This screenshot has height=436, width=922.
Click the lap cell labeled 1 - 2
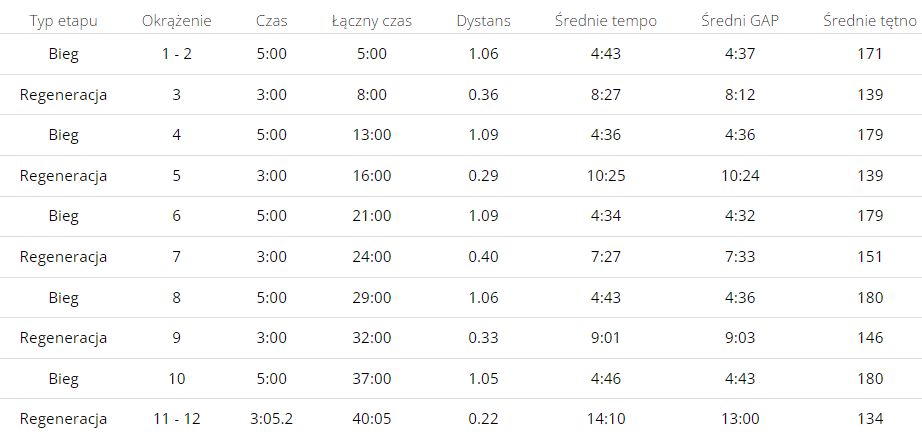click(x=176, y=54)
